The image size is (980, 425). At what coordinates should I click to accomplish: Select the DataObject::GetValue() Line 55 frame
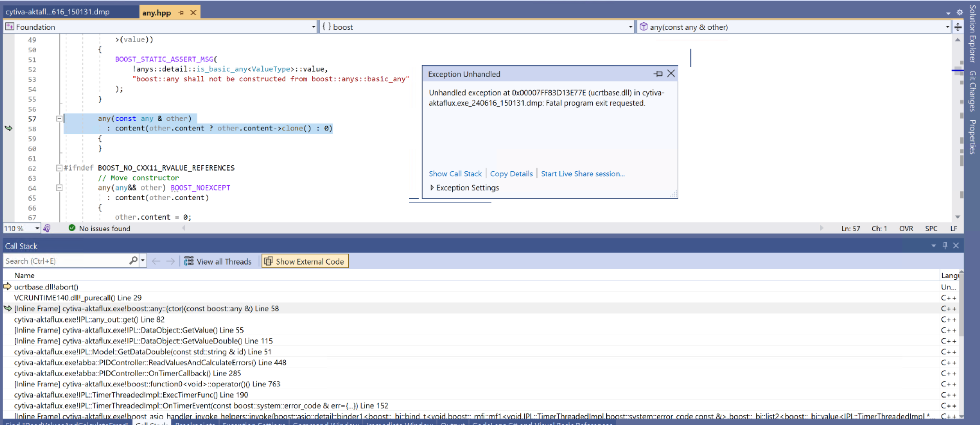[471, 330]
